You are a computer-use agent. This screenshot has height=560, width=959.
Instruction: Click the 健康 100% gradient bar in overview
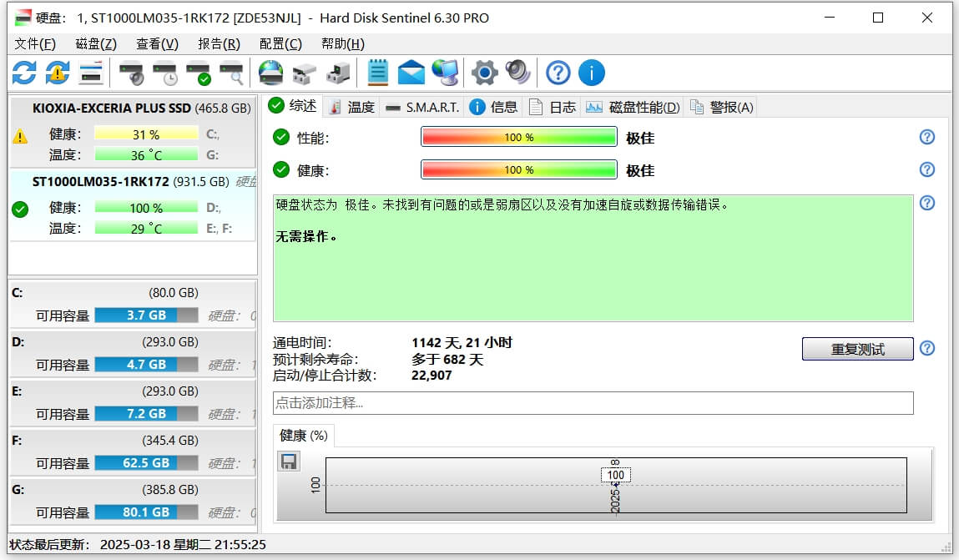click(x=518, y=169)
